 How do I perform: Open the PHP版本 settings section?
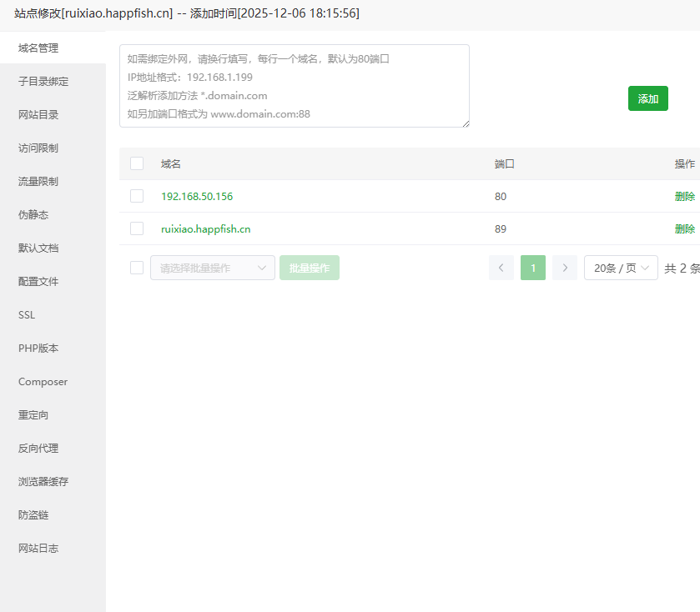(x=38, y=348)
